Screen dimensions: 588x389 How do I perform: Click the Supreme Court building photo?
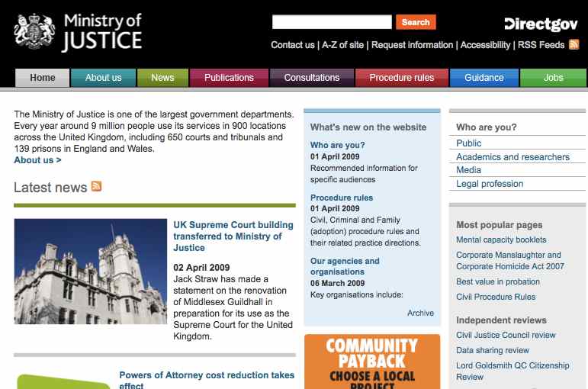(x=91, y=272)
